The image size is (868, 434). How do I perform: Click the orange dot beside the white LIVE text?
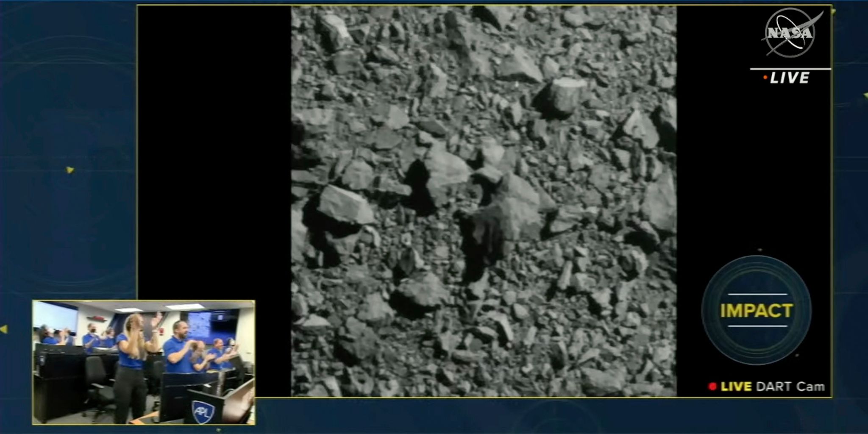point(765,78)
